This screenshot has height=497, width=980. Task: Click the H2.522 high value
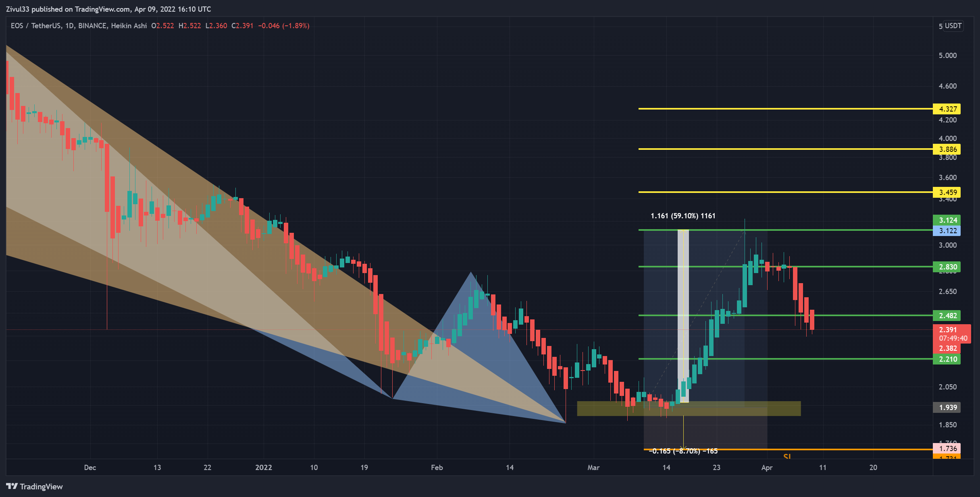189,26
